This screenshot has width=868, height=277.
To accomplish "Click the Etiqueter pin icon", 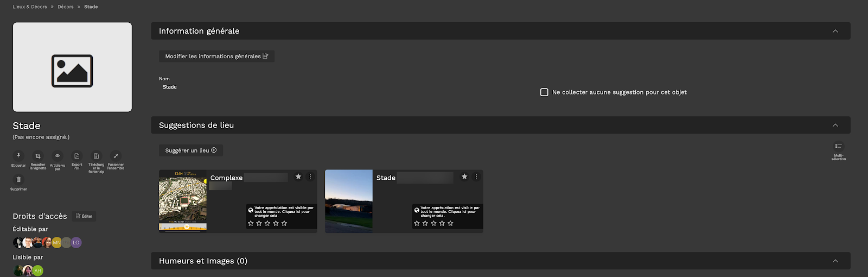I will coord(18,156).
